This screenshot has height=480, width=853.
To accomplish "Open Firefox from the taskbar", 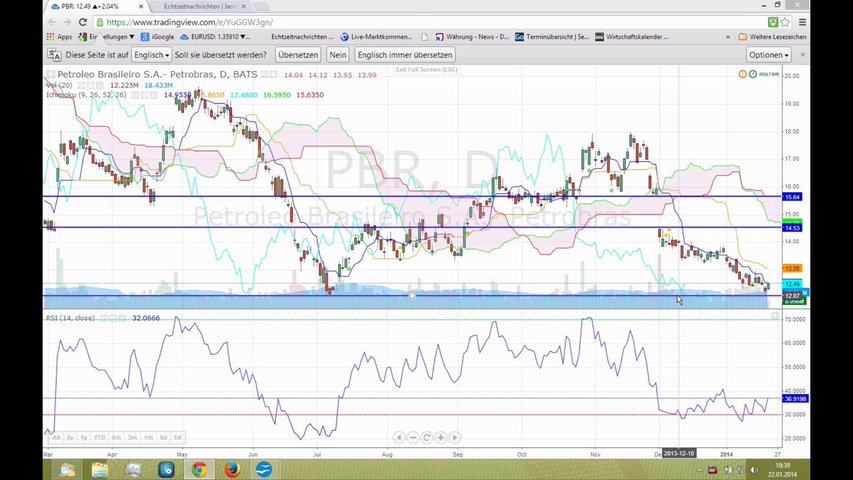I will click(x=232, y=469).
